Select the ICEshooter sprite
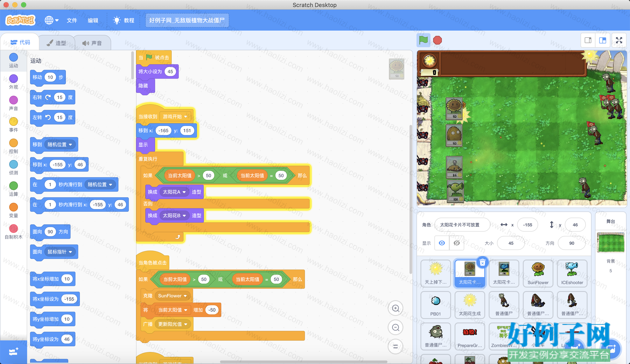Viewport: 630px width, 364px height. click(x=572, y=273)
